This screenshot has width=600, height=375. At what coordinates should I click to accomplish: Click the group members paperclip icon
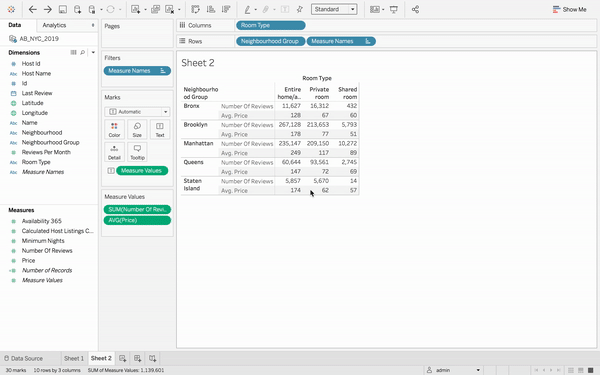click(266, 9)
